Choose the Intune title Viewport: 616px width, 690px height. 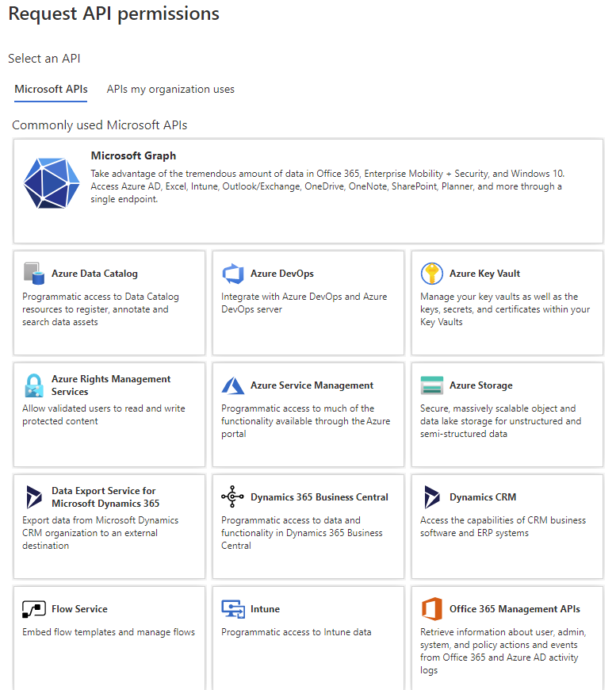pos(266,608)
